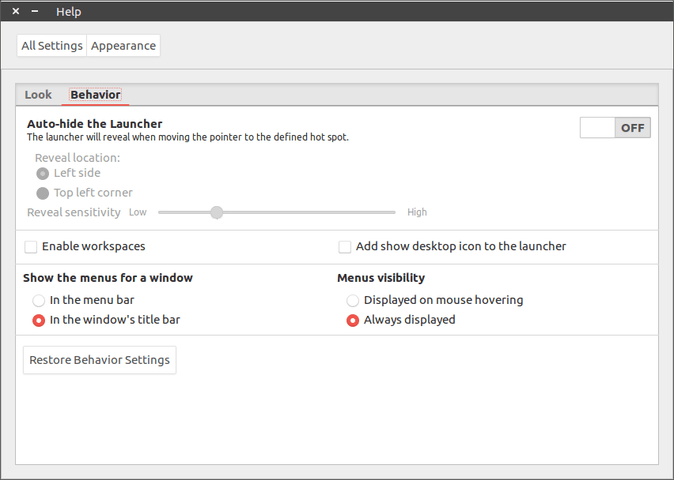
Task: Choose Top left corner reveal location
Action: tap(43, 193)
